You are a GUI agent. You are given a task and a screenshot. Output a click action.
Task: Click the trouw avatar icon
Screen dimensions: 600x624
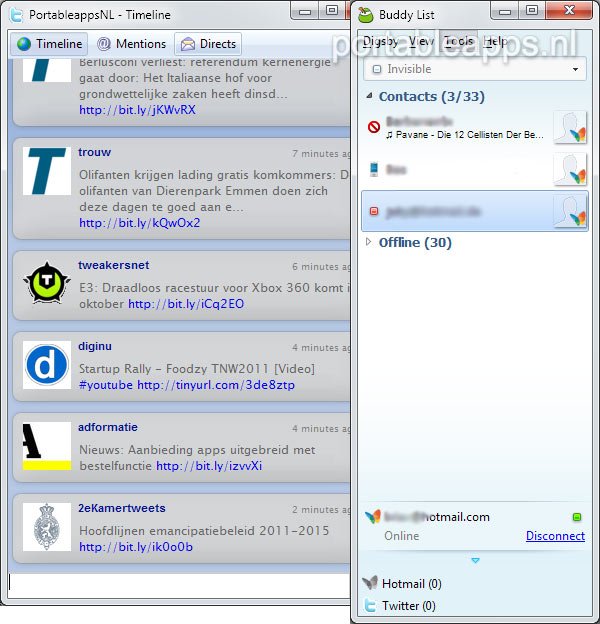(x=46, y=171)
